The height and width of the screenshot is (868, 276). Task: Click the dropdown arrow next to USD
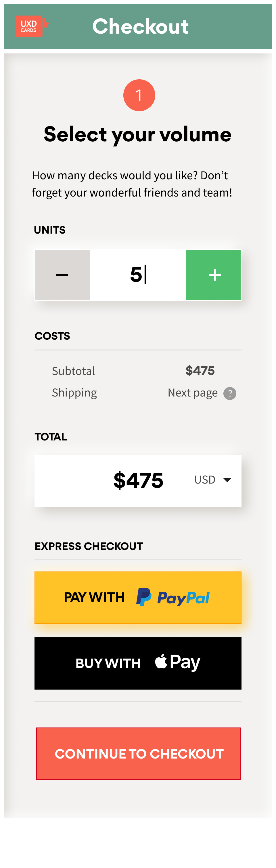pyautogui.click(x=227, y=480)
